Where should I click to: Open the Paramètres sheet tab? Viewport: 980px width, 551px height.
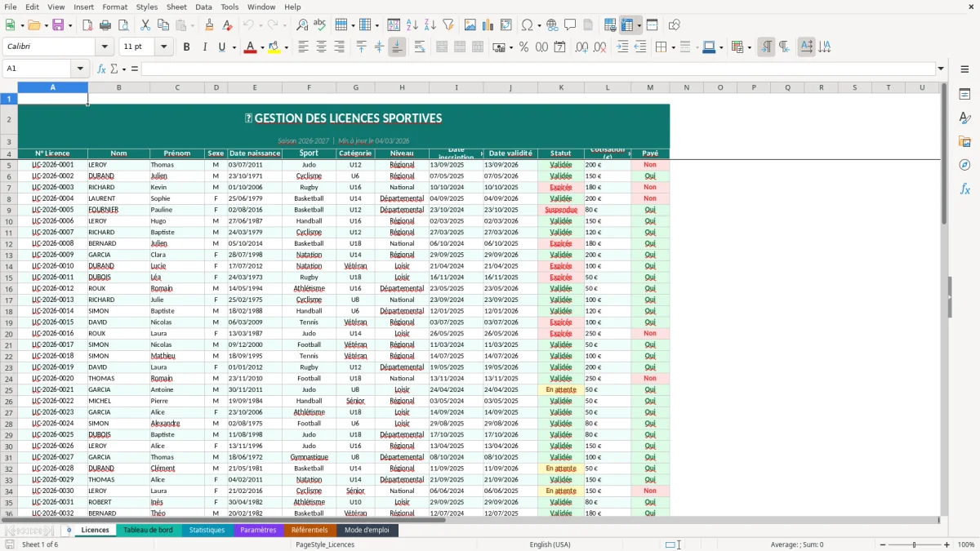click(258, 530)
